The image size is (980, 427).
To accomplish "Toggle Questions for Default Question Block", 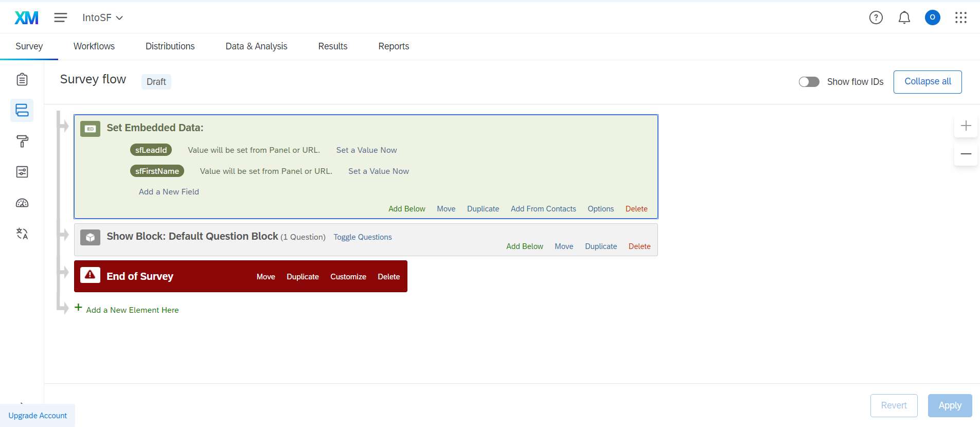I will pyautogui.click(x=362, y=237).
